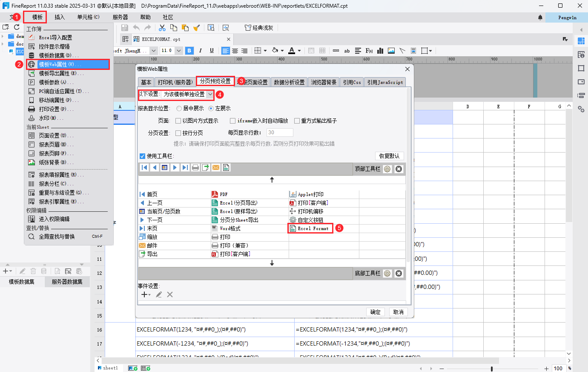Open the 插入 menu
This screenshot has height=372, width=588.
pyautogui.click(x=59, y=17)
